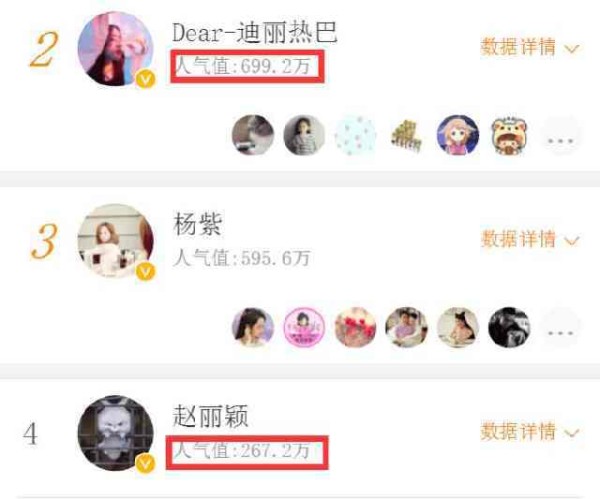
Task: Click 人气值:267.2万 popularity value
Action: point(242,451)
